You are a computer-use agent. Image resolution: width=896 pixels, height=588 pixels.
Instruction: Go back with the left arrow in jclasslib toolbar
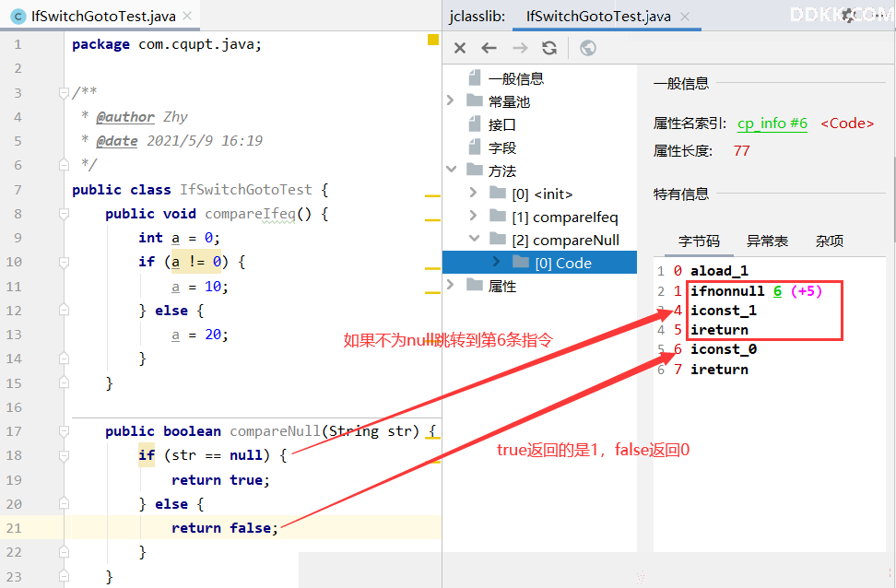[489, 48]
